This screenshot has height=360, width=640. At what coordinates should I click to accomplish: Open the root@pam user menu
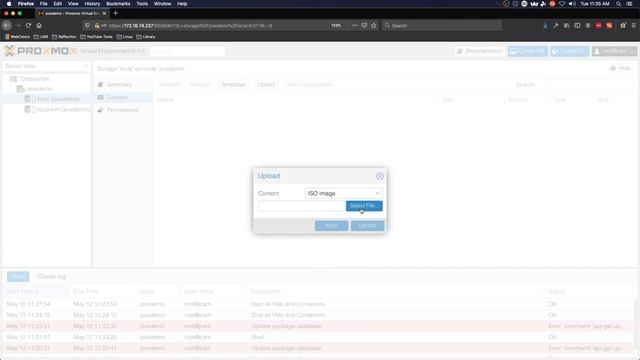pos(614,51)
